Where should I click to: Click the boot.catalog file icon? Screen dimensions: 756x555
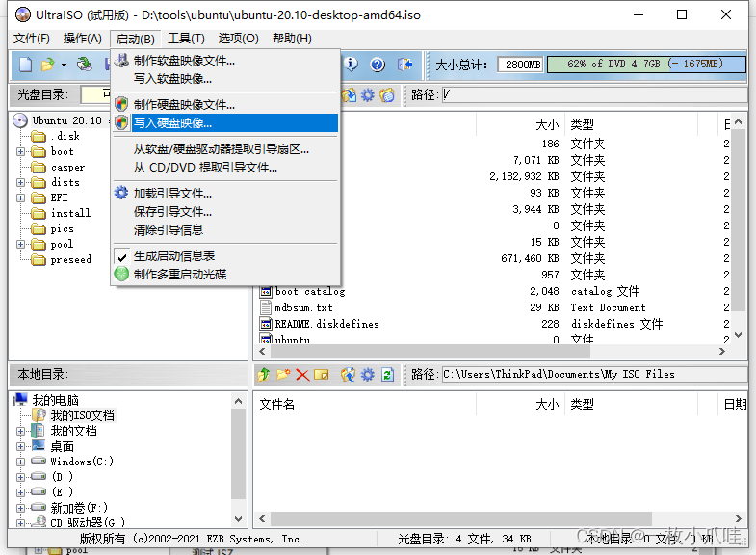click(266, 291)
